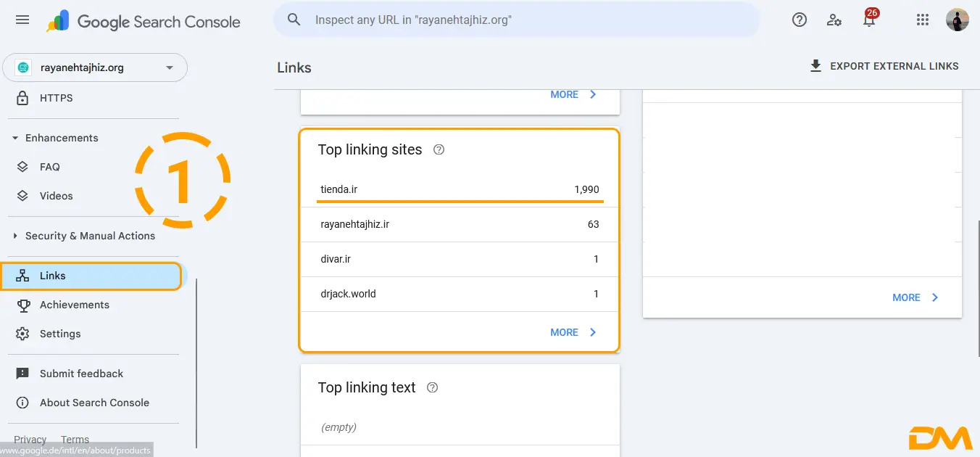
Task: Click help icon beside Top linking text
Action: click(x=433, y=388)
